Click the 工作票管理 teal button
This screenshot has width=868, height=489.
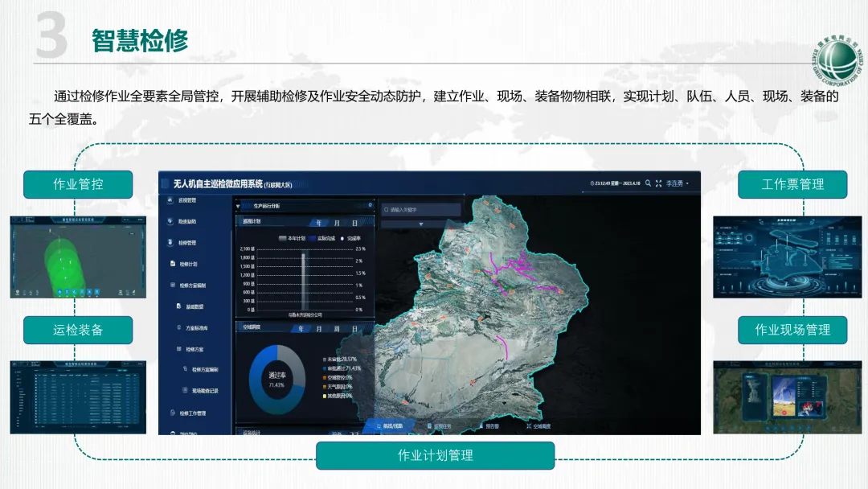click(x=792, y=184)
